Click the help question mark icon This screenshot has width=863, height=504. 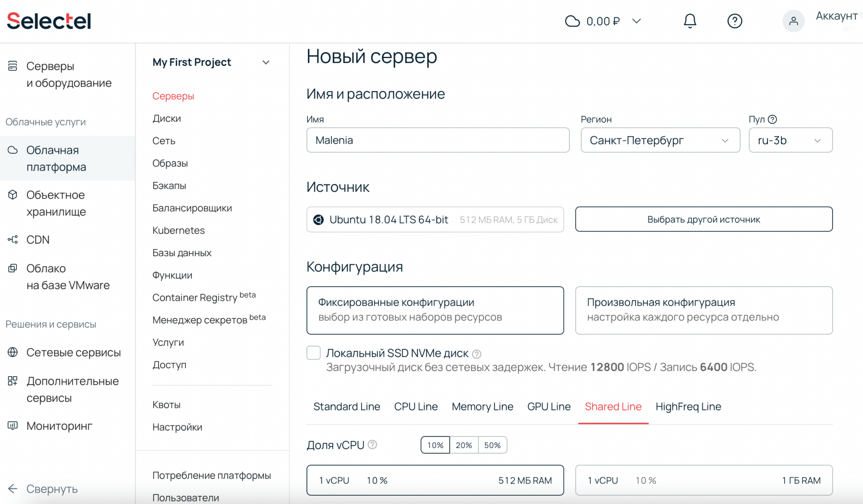(734, 21)
